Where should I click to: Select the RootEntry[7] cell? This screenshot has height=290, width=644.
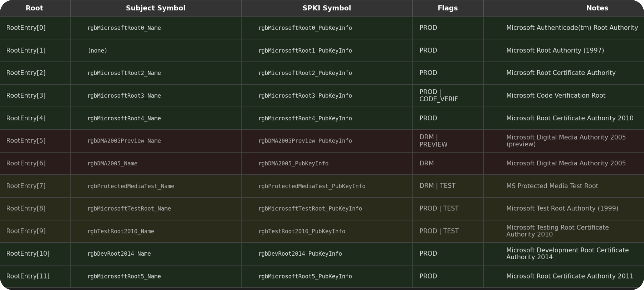(x=35, y=186)
